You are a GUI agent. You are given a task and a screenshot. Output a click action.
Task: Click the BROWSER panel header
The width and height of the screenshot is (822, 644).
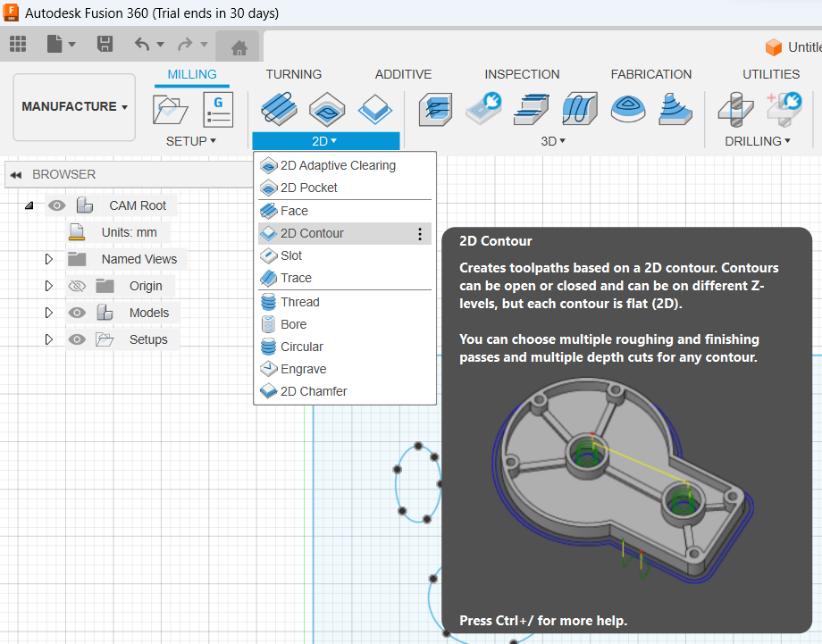(129, 174)
